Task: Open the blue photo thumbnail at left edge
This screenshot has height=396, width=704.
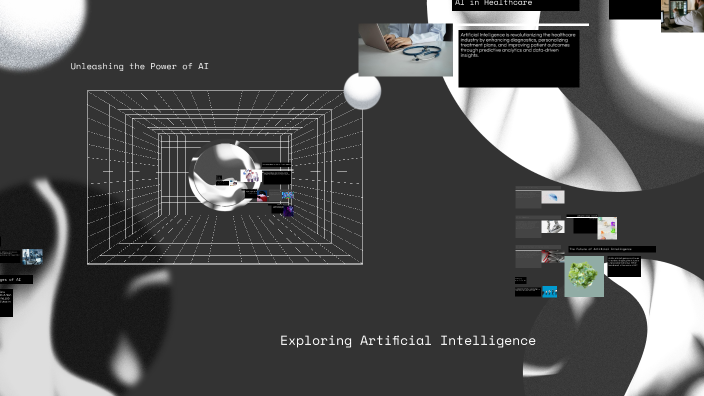Action: click(x=32, y=257)
